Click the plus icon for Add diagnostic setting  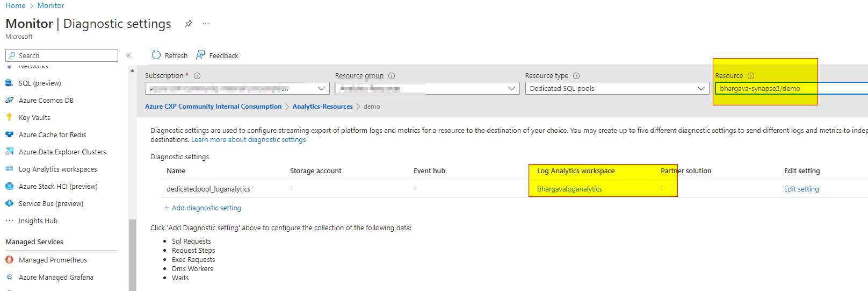[167, 208]
